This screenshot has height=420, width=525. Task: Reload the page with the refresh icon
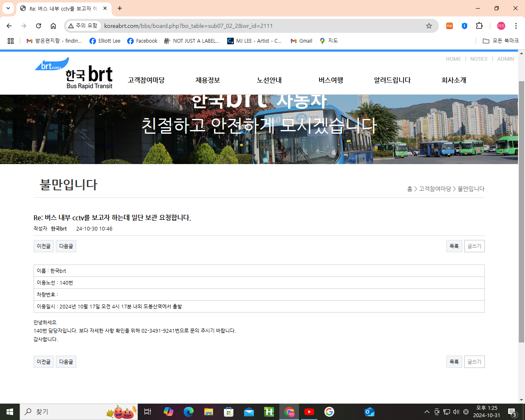[x=38, y=25]
